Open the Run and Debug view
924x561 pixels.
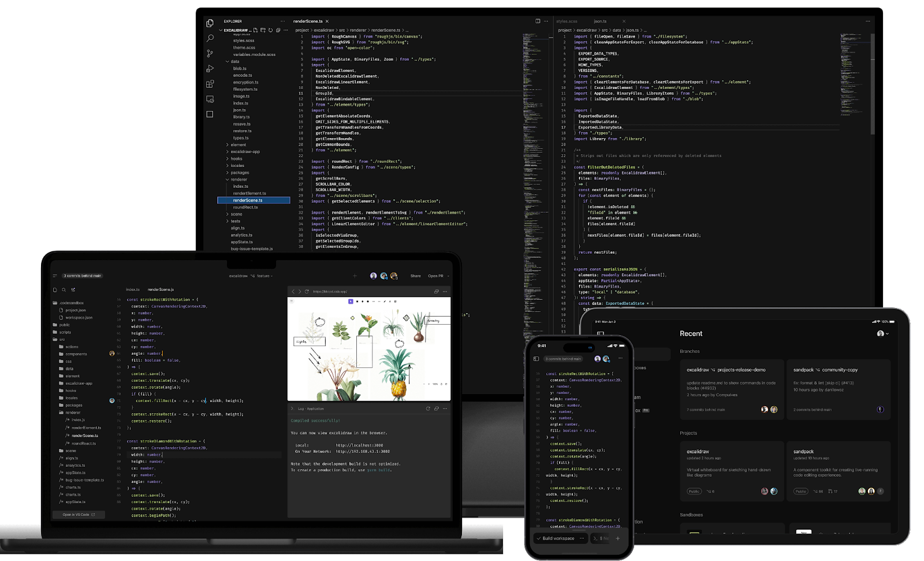pyautogui.click(x=211, y=68)
